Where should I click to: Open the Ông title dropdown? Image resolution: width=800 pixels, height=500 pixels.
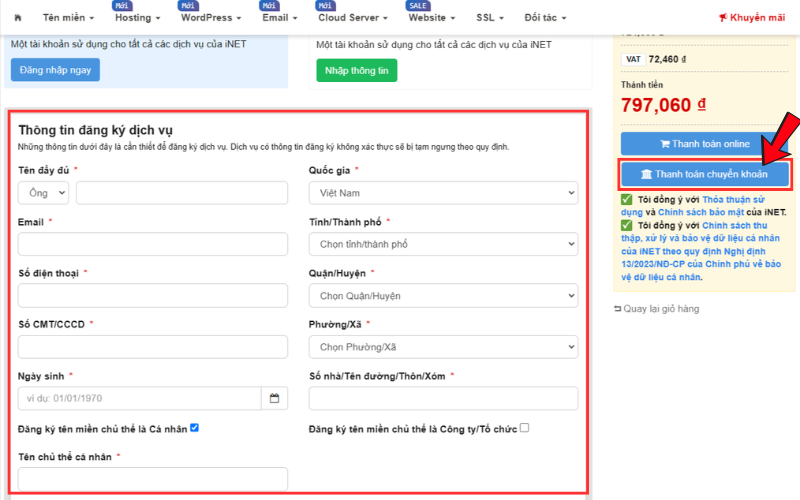tap(43, 193)
